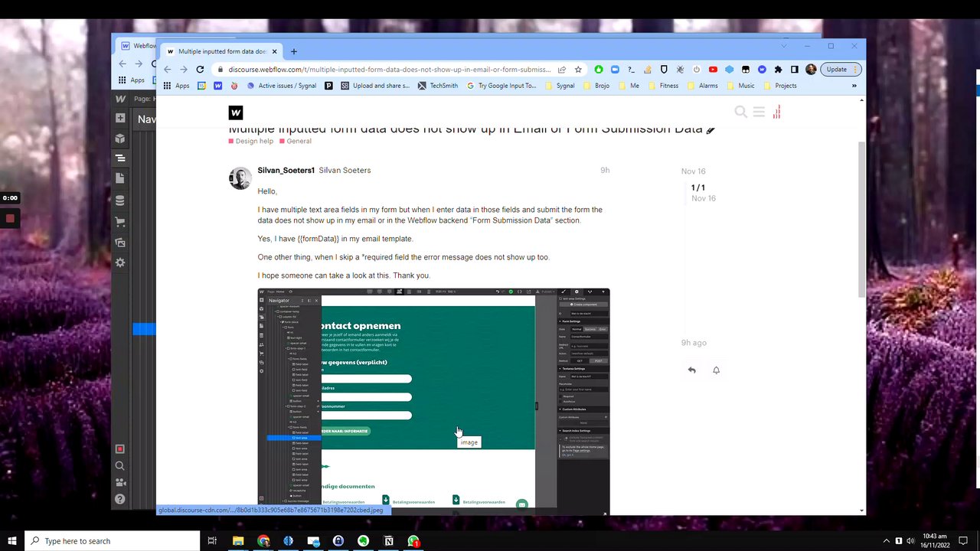Open the Webflow Ecommerce cart icon
Viewport: 980px width, 551px height.
(x=120, y=222)
